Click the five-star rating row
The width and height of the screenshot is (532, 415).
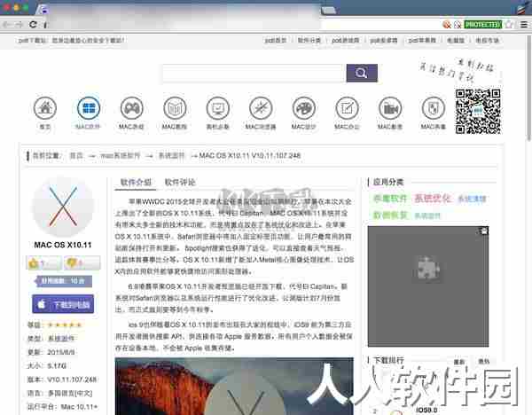[x=65, y=325]
